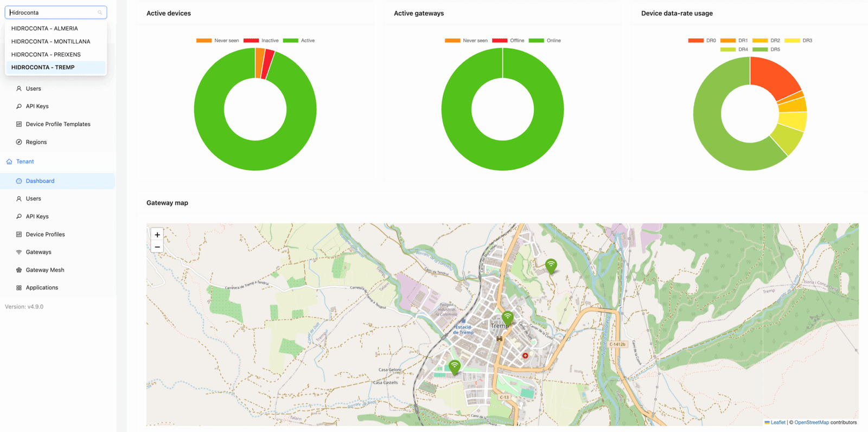Click the search magnifier icon in tenant box

(x=100, y=12)
